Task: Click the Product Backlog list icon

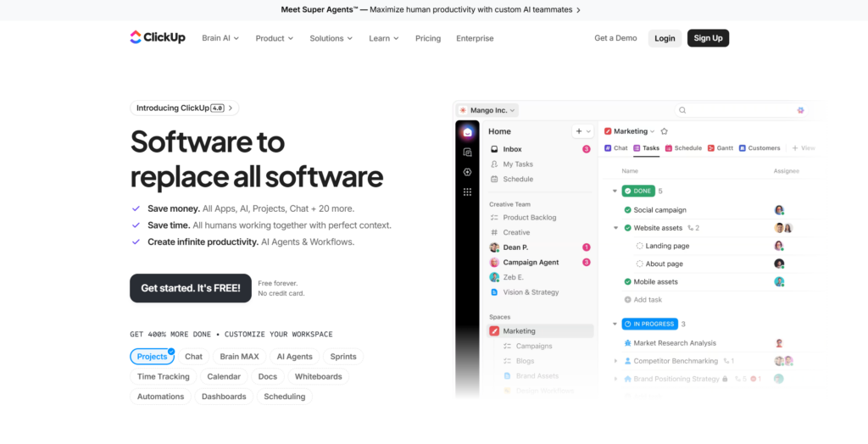Action: point(494,218)
